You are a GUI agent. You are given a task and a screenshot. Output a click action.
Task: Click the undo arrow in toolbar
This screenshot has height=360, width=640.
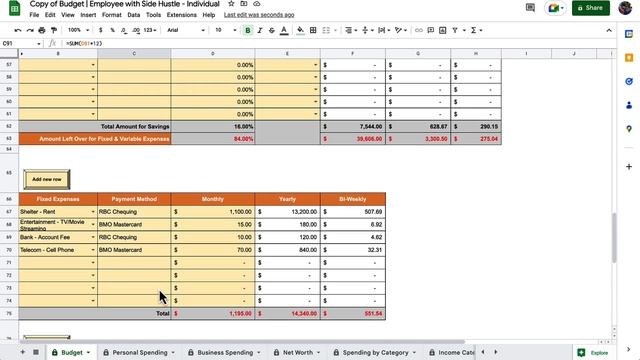(x=18, y=30)
